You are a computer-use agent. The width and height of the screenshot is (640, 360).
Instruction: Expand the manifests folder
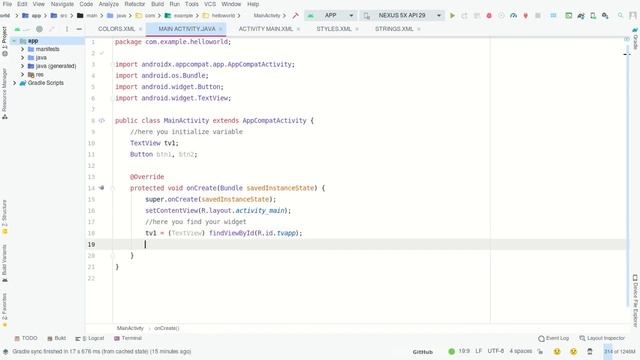pyautogui.click(x=22, y=49)
